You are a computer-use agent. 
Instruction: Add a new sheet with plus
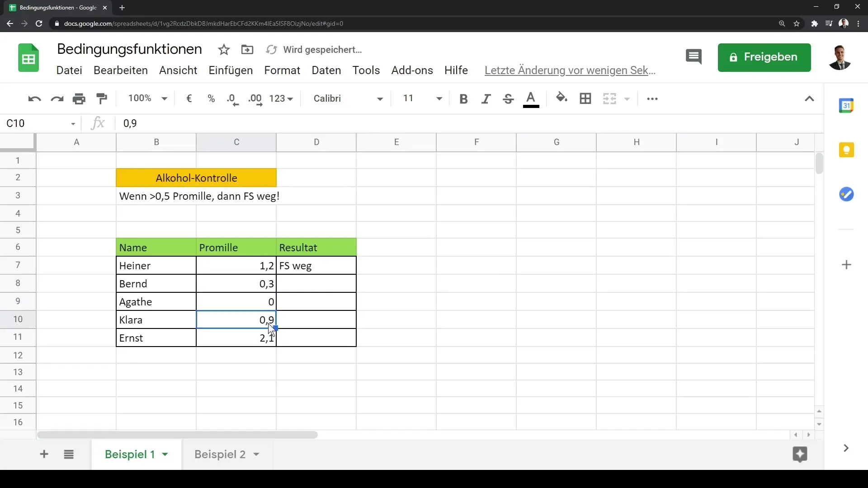click(x=44, y=454)
